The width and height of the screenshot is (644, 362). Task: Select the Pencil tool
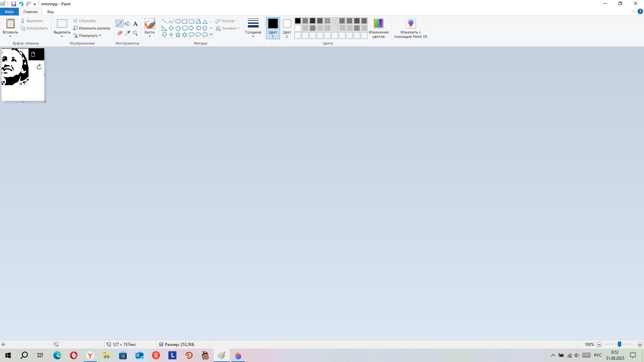point(119,23)
